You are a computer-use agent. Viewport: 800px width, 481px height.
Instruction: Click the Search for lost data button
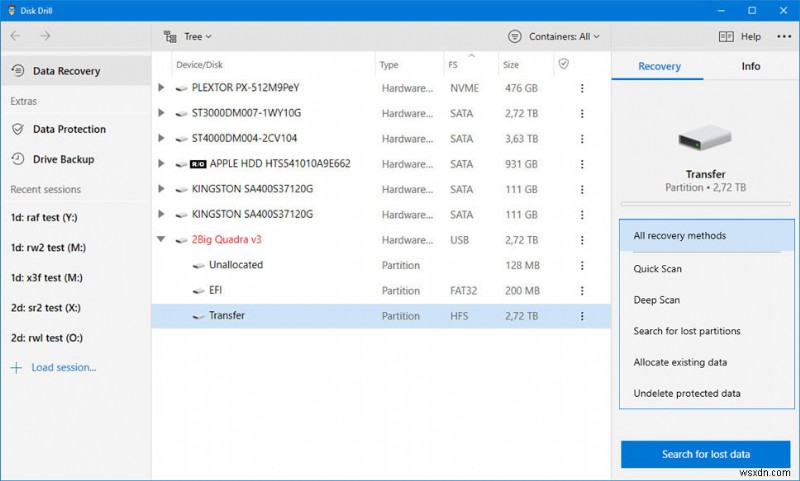coord(705,454)
